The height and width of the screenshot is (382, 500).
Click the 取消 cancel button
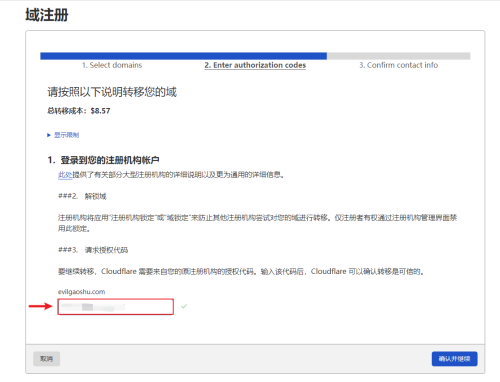click(47, 359)
